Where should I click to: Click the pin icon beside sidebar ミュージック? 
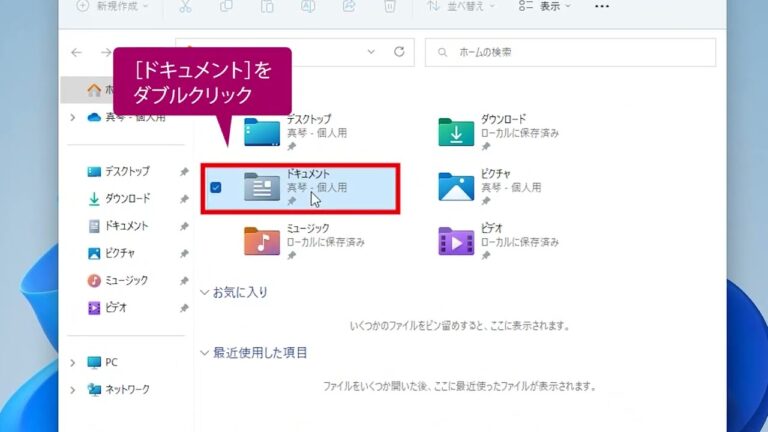point(184,281)
